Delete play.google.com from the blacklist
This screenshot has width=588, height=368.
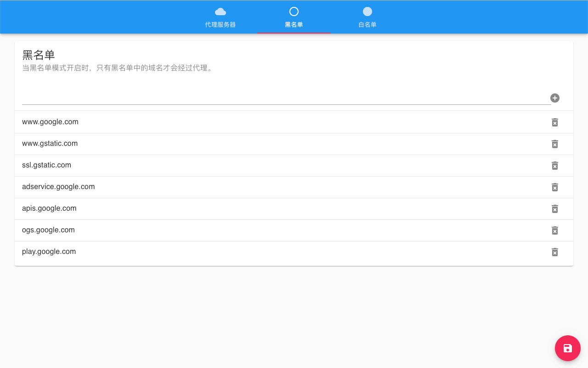tap(554, 252)
